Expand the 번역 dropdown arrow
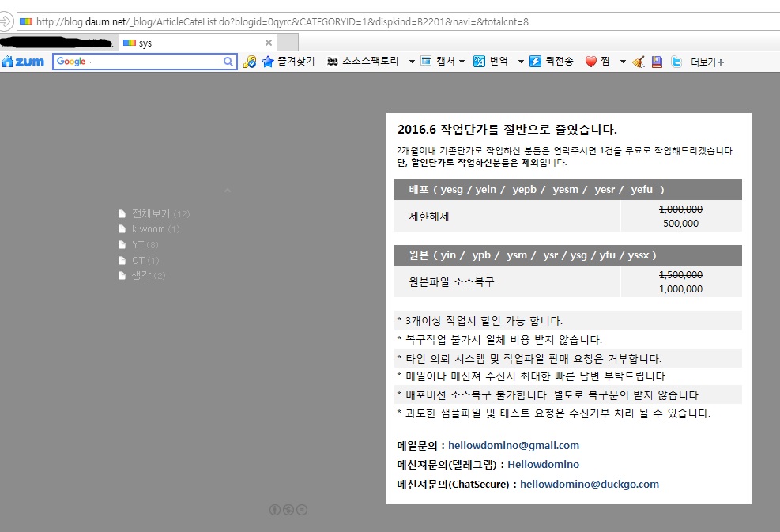The height and width of the screenshot is (532, 780). [x=521, y=62]
